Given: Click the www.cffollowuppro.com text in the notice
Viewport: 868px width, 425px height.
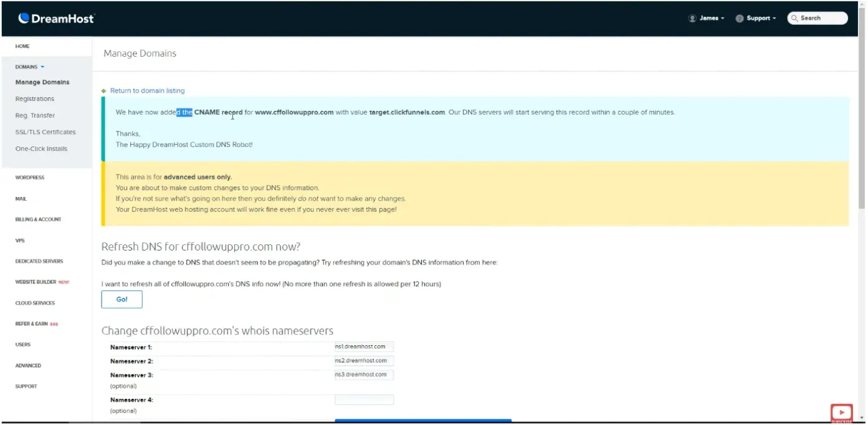Looking at the screenshot, I should (x=294, y=113).
